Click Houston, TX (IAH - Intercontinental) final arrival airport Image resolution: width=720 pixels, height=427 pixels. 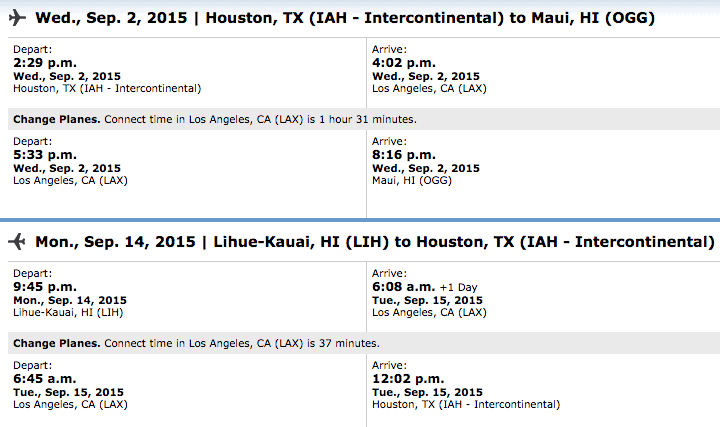(466, 405)
